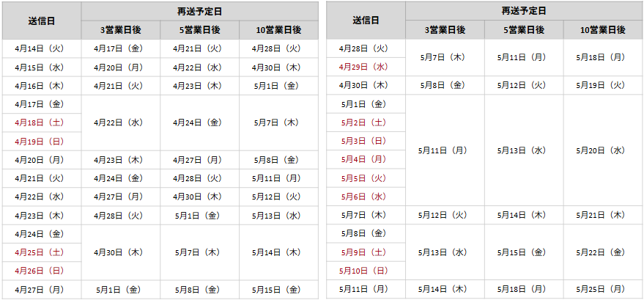Click the 5月22日（金） resend date cell
Image resolution: width=644 pixels, height=300 pixels.
point(602,252)
